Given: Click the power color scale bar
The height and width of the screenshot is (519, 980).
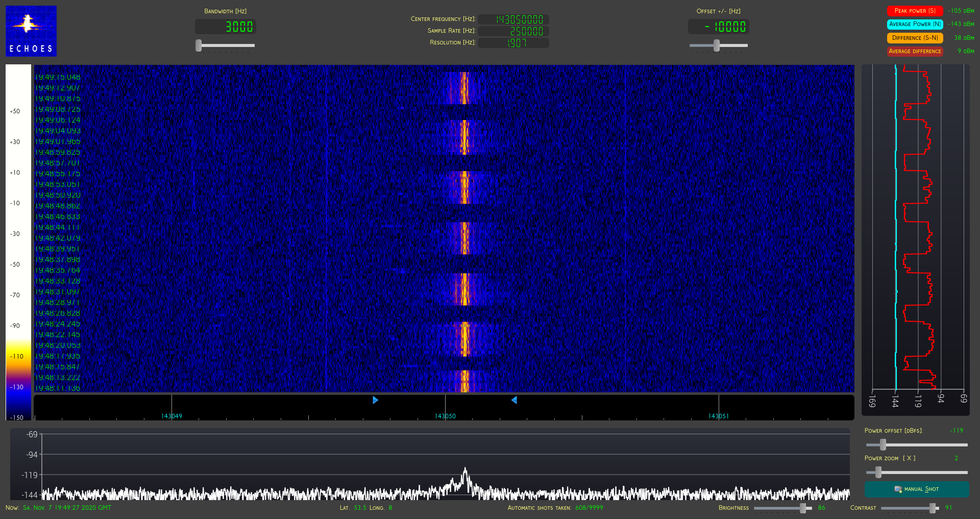Looking at the screenshot, I should coord(18,242).
